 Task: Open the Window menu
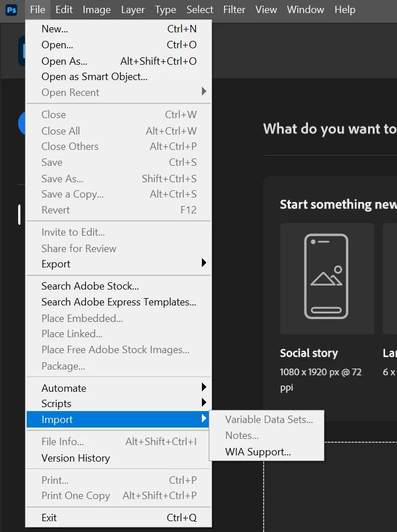[306, 10]
